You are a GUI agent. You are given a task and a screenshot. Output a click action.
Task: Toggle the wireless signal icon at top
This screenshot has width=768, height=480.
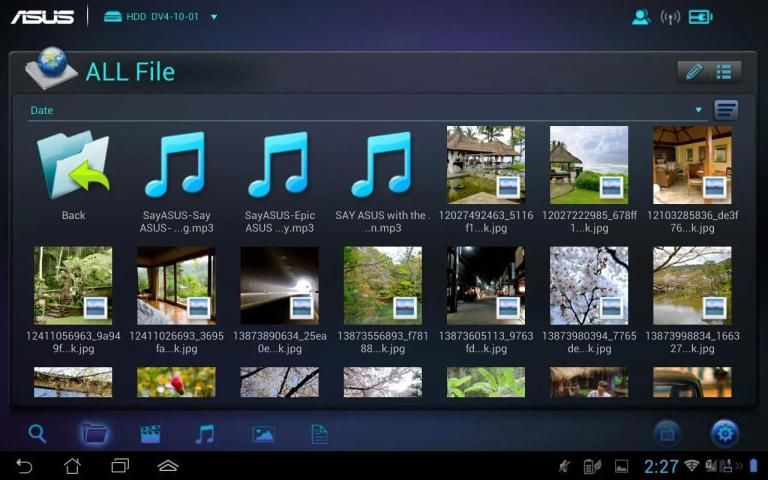pyautogui.click(x=670, y=17)
